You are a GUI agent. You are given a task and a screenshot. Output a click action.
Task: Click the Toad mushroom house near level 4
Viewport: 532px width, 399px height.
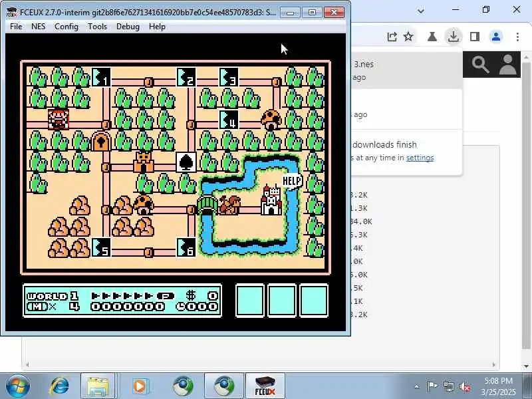[x=271, y=120]
